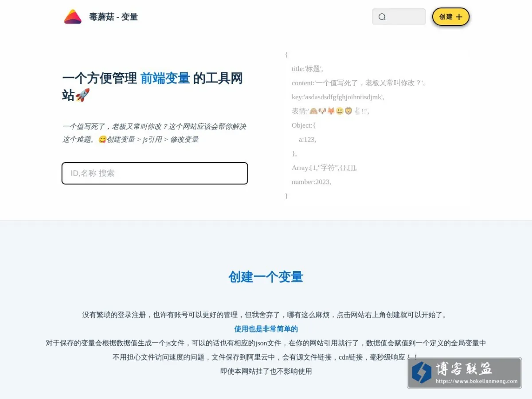Click the italic 创建变量 > js引用 > 修改变量 text

point(152,139)
